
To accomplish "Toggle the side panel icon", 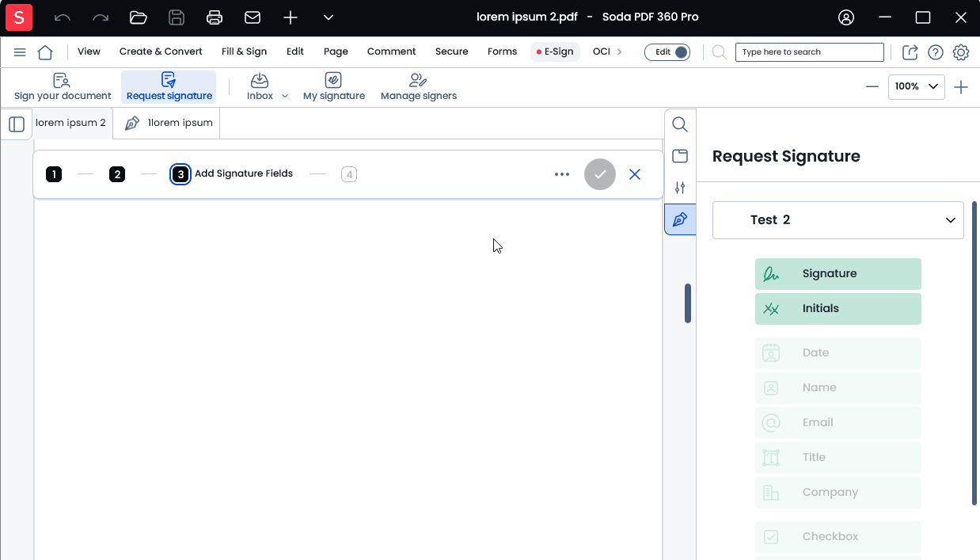I will (x=17, y=124).
